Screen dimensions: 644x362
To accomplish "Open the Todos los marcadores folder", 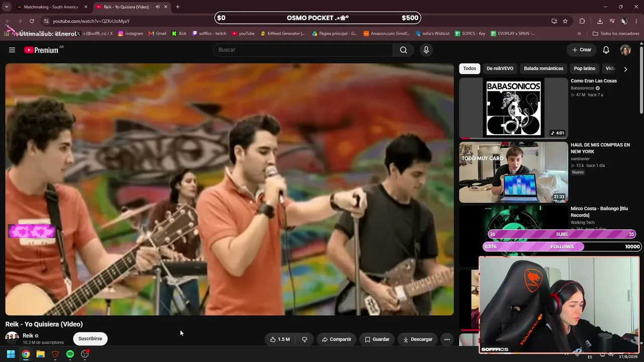I will 616,34.
